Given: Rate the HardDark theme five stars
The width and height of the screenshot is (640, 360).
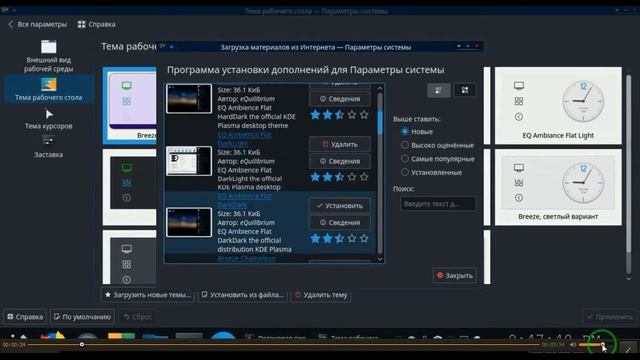Looking at the screenshot, I should (x=364, y=115).
